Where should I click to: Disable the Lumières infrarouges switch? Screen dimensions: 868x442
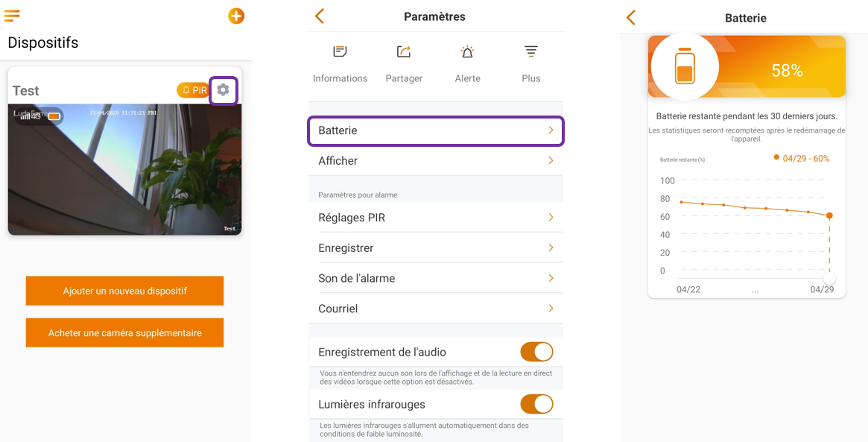coord(536,404)
